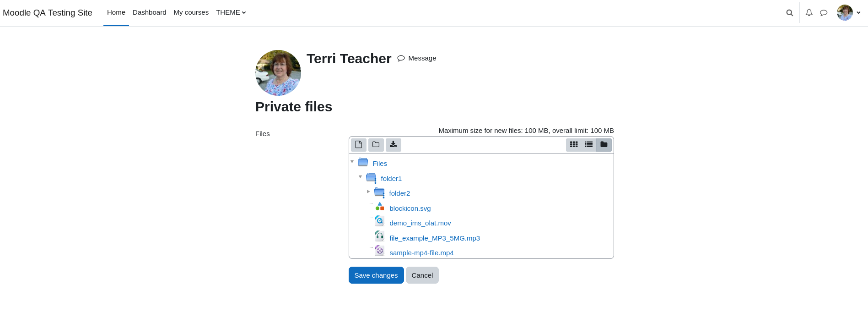Open the Dashboard menu item
The image size is (868, 318).
click(150, 12)
